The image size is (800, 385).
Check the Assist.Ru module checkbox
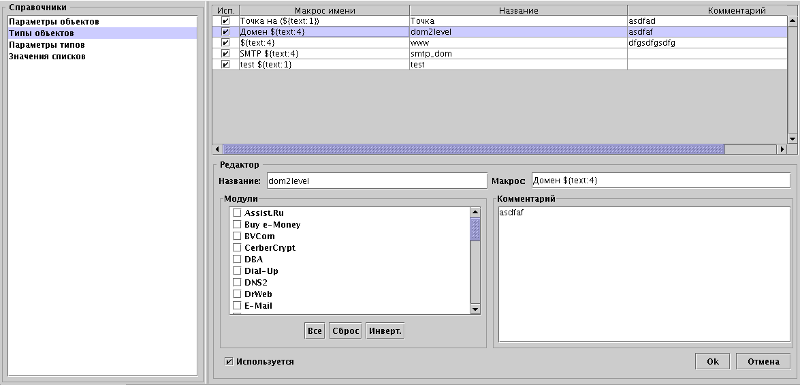click(237, 213)
